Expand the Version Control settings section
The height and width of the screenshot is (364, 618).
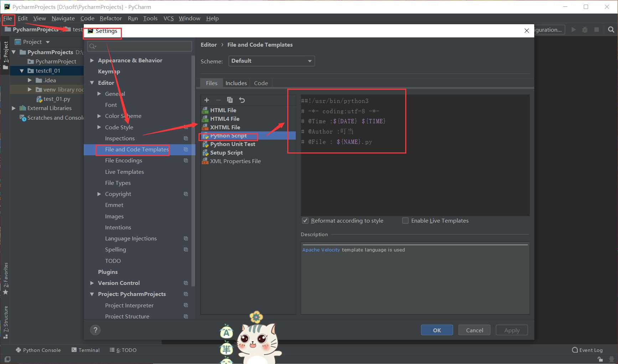pyautogui.click(x=92, y=283)
